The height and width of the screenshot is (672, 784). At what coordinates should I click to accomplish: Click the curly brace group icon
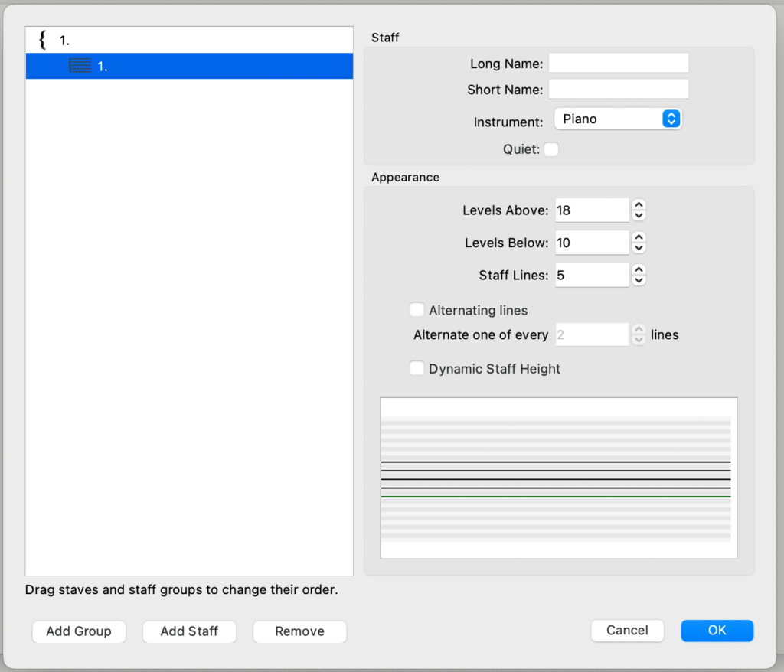click(42, 39)
